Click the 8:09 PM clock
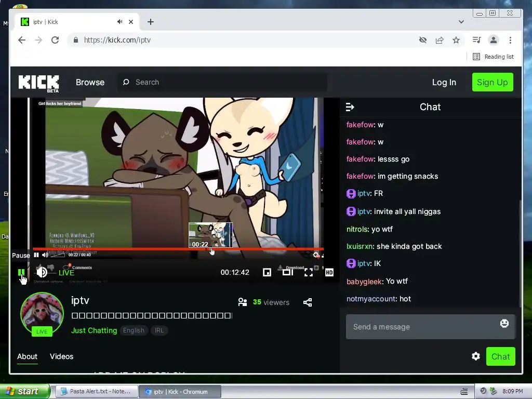 (513, 392)
